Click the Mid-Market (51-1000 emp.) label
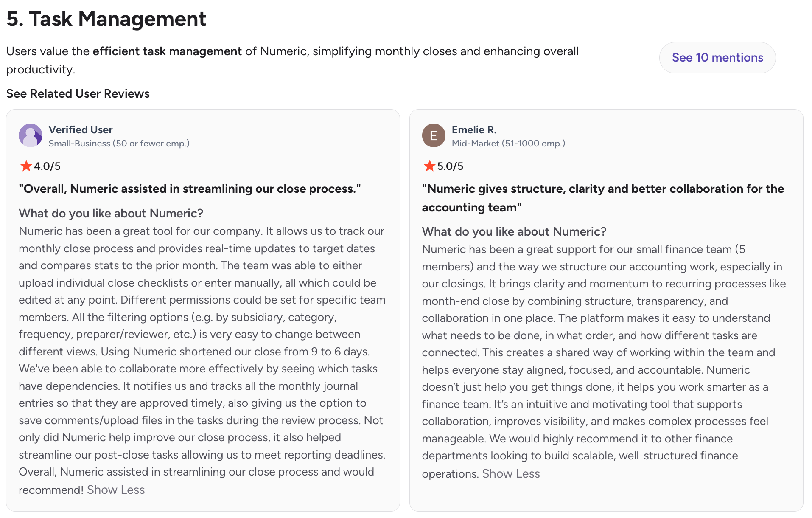This screenshot has height=518, width=812. (x=508, y=144)
